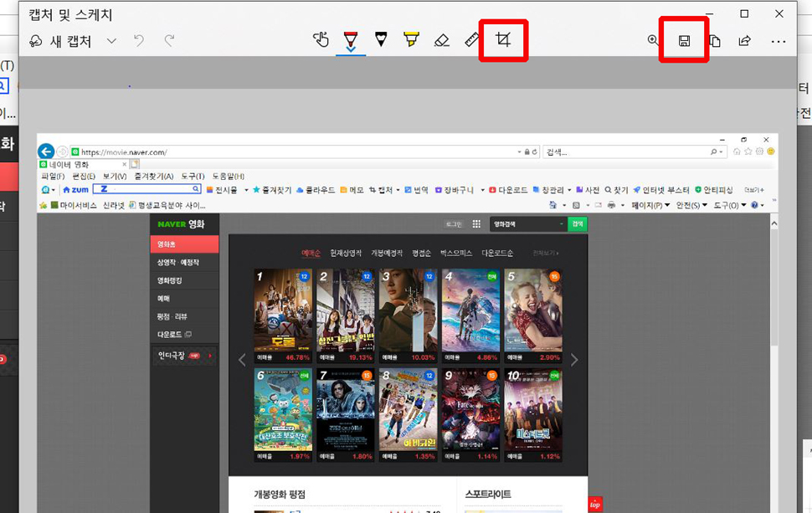The image size is (812, 513).
Task: Click the Copy icon next to Save
Action: (x=715, y=41)
